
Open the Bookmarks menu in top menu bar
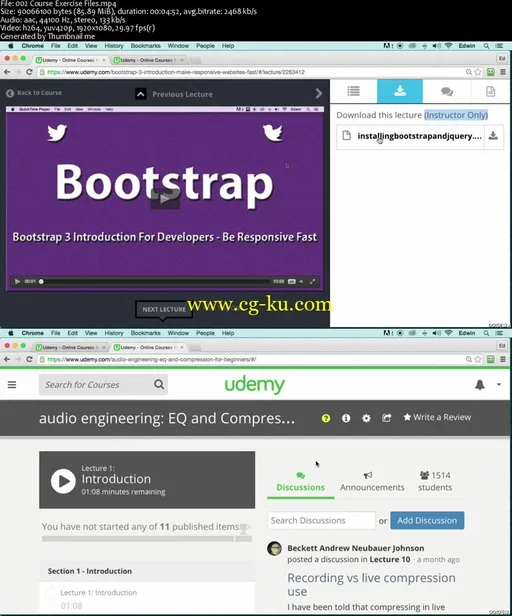coord(145,46)
